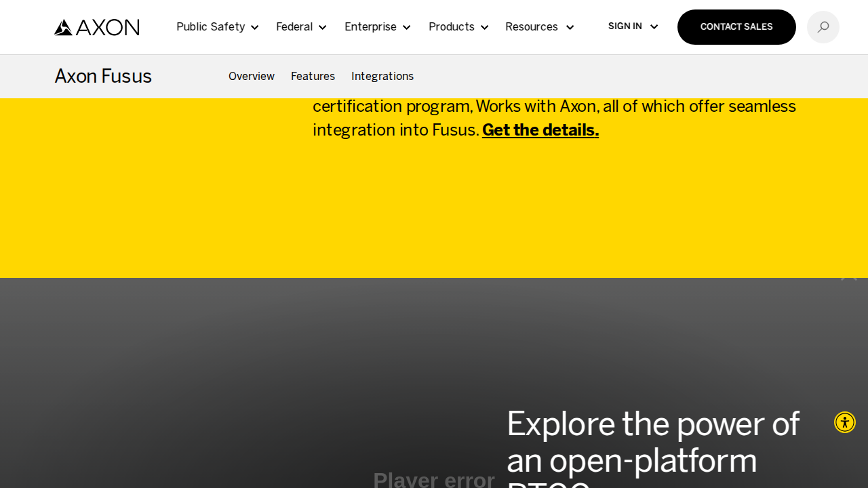Image resolution: width=868 pixels, height=488 pixels.
Task: Go to the Overview section tab
Action: point(252,77)
